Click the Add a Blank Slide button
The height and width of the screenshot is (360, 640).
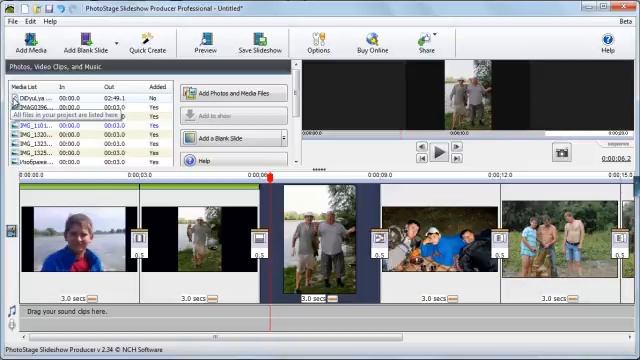click(x=231, y=138)
